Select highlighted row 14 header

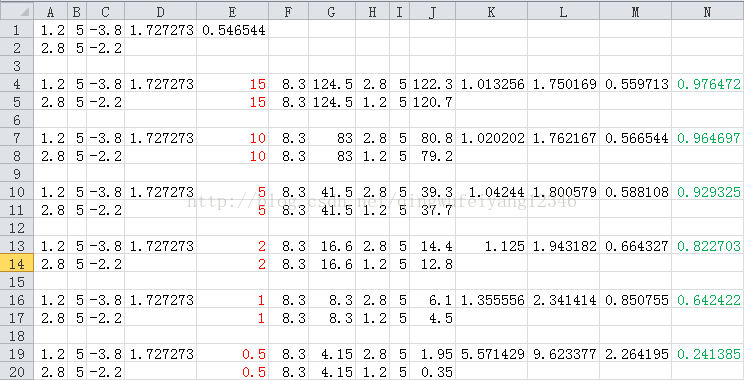[x=17, y=263]
